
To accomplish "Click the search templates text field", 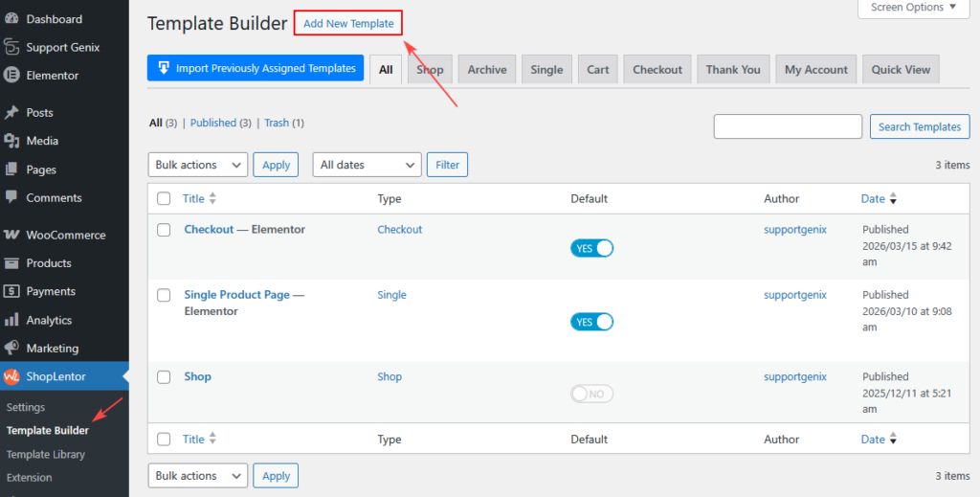I will coord(788,126).
